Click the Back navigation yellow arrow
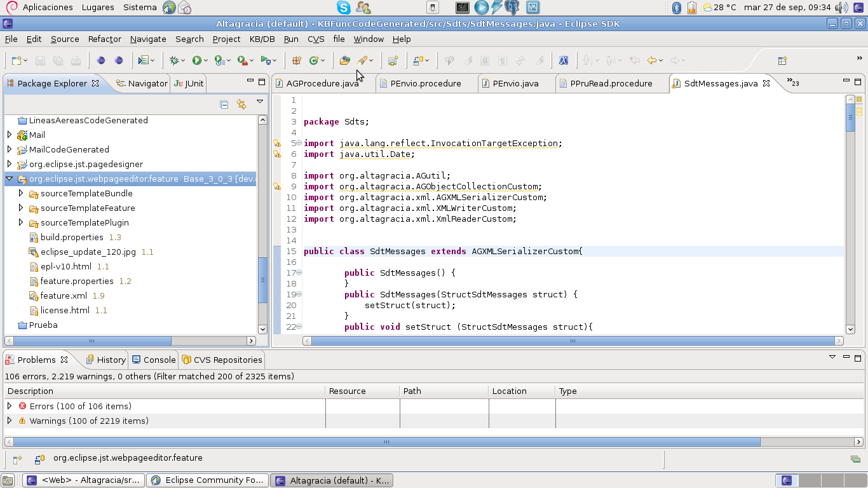 click(x=652, y=60)
